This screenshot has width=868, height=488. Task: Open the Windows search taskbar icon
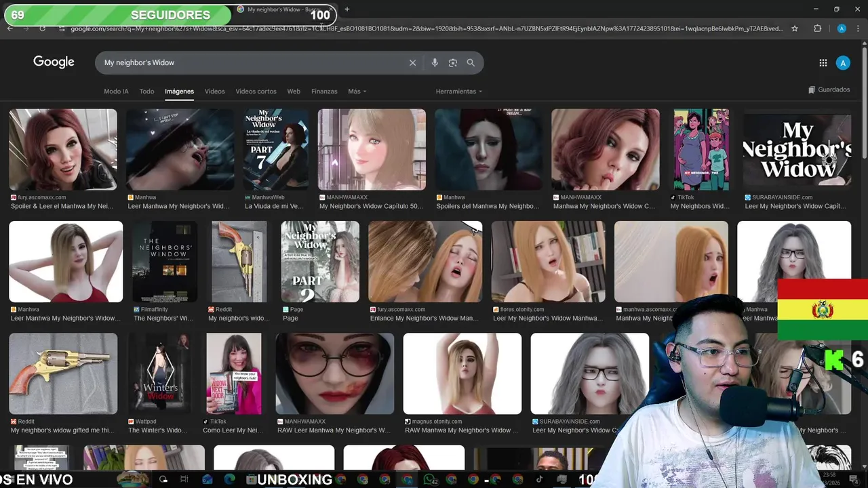click(x=163, y=479)
